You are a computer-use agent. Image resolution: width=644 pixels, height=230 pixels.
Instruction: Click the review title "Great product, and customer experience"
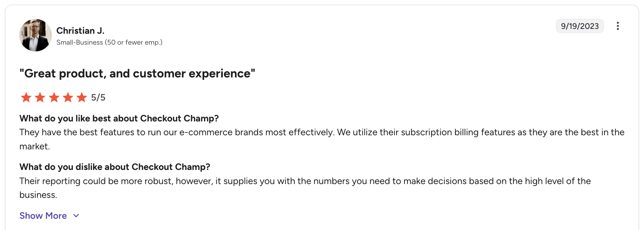pyautogui.click(x=137, y=74)
